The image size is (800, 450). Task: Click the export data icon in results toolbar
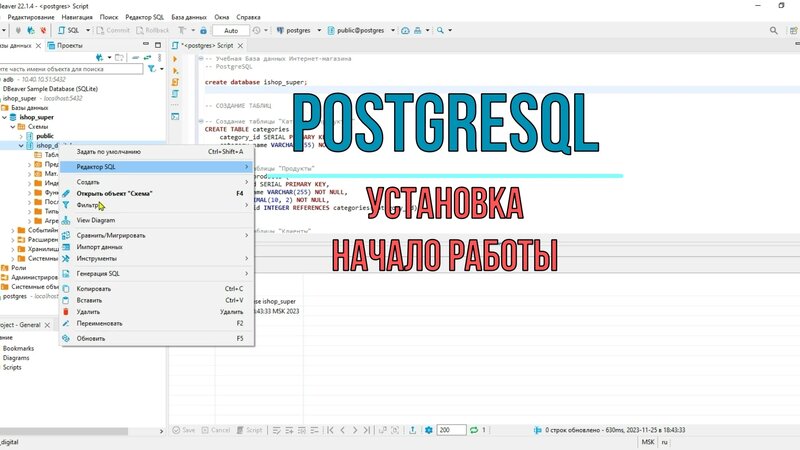[412, 430]
